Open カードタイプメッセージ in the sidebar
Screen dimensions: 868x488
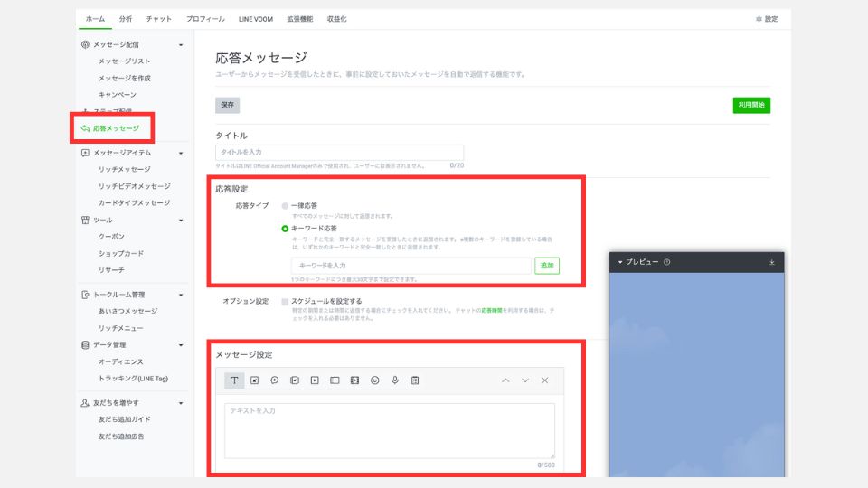(134, 203)
